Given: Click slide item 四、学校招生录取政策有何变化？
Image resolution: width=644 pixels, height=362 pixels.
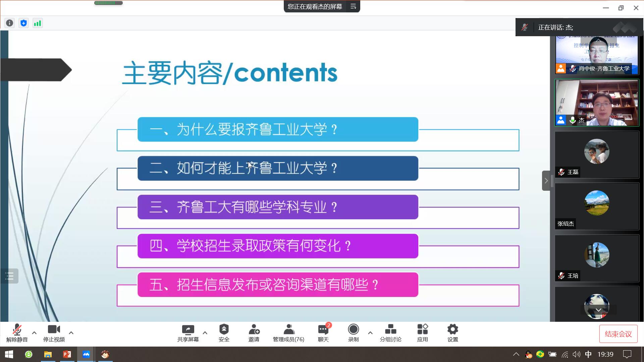Looking at the screenshot, I should (278, 246).
